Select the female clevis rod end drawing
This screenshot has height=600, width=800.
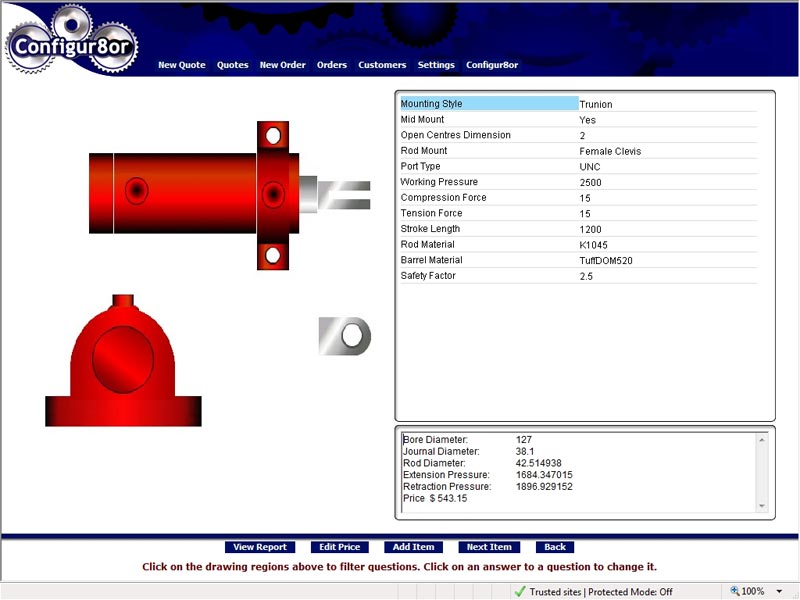click(344, 195)
